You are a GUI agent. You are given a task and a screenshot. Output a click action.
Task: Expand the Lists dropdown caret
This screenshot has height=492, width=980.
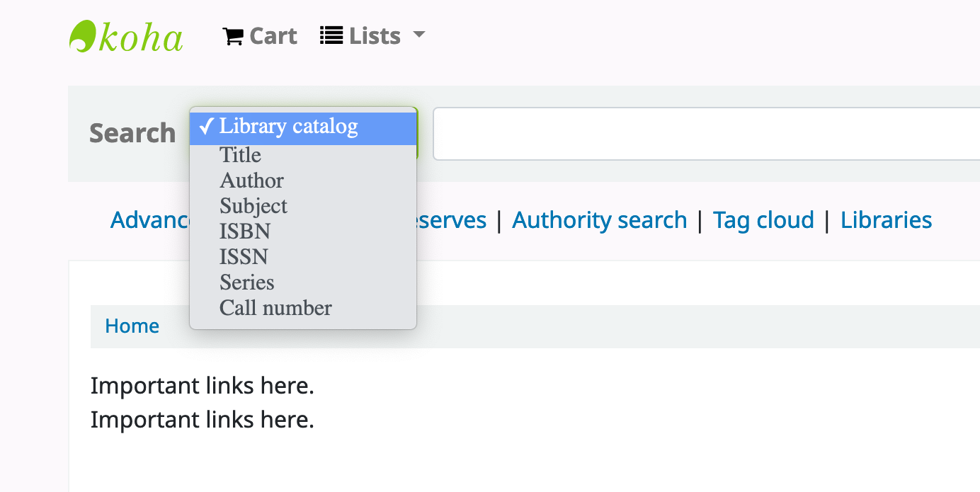(x=419, y=35)
